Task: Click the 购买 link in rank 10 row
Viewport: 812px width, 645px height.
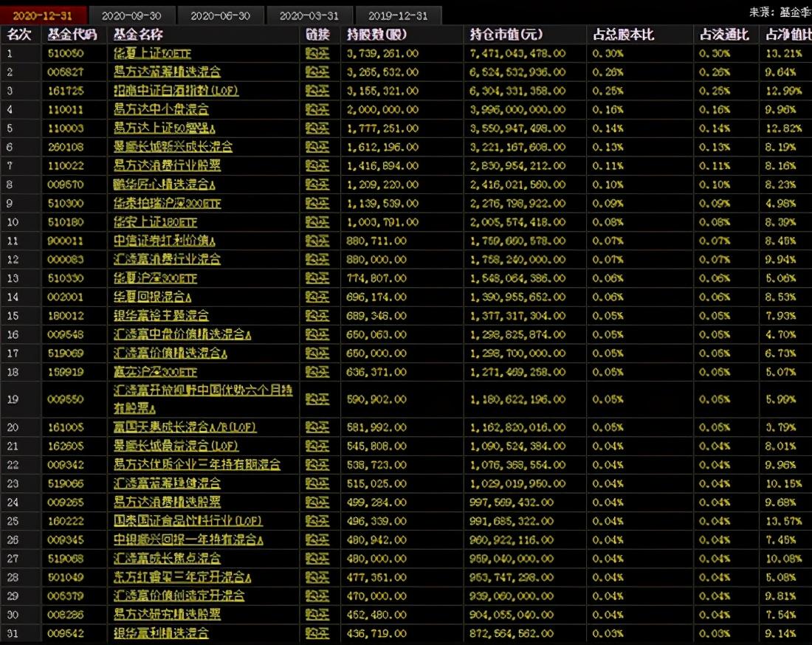Action: [x=317, y=222]
